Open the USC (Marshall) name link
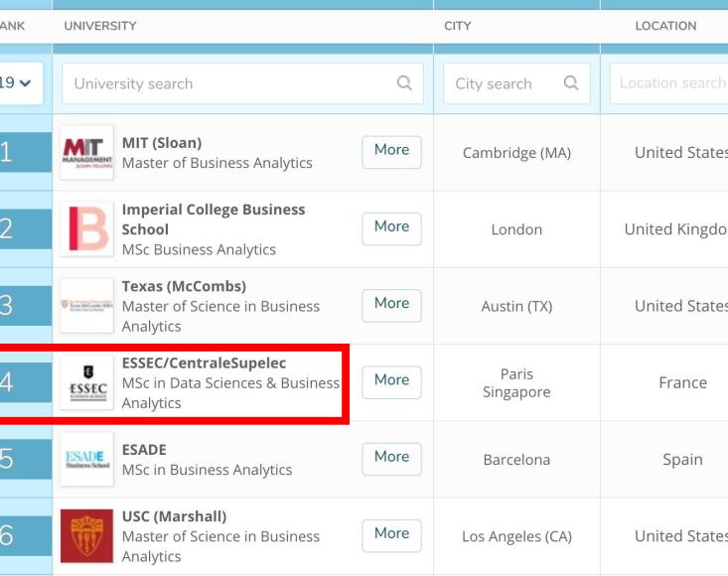Viewport: 728px width, 576px height. click(174, 516)
